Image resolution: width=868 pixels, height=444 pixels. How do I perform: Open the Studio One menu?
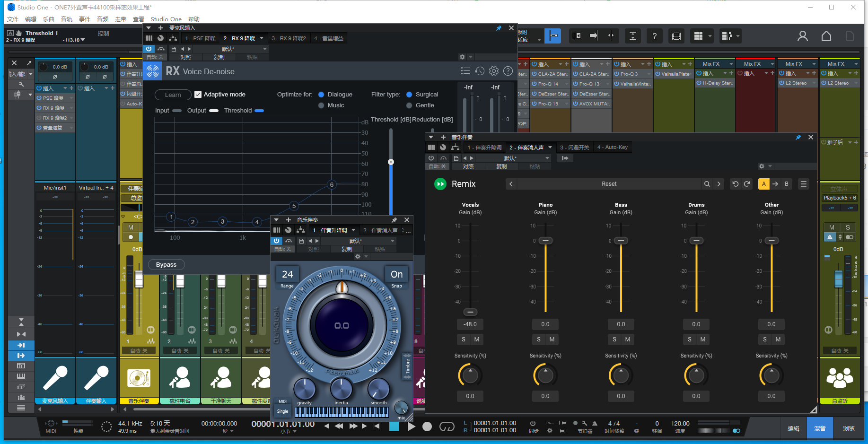point(166,19)
